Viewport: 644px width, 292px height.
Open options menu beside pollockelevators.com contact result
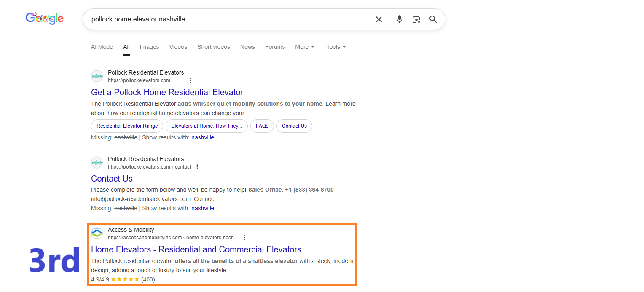[x=197, y=167]
